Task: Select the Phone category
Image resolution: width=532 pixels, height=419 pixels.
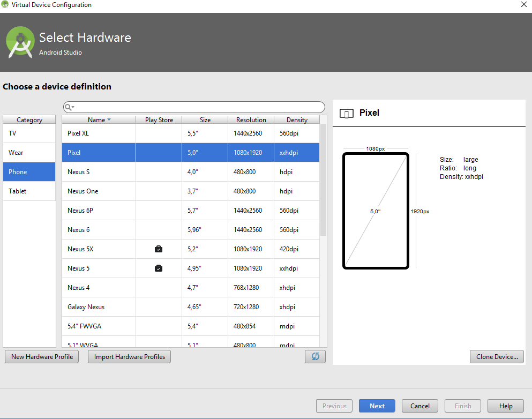Action: point(29,171)
